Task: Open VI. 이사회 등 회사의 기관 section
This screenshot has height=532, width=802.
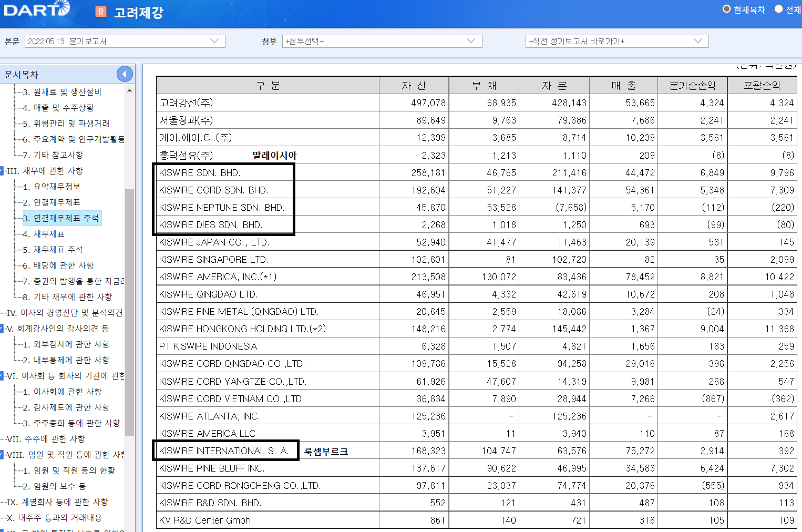Action: point(66,376)
